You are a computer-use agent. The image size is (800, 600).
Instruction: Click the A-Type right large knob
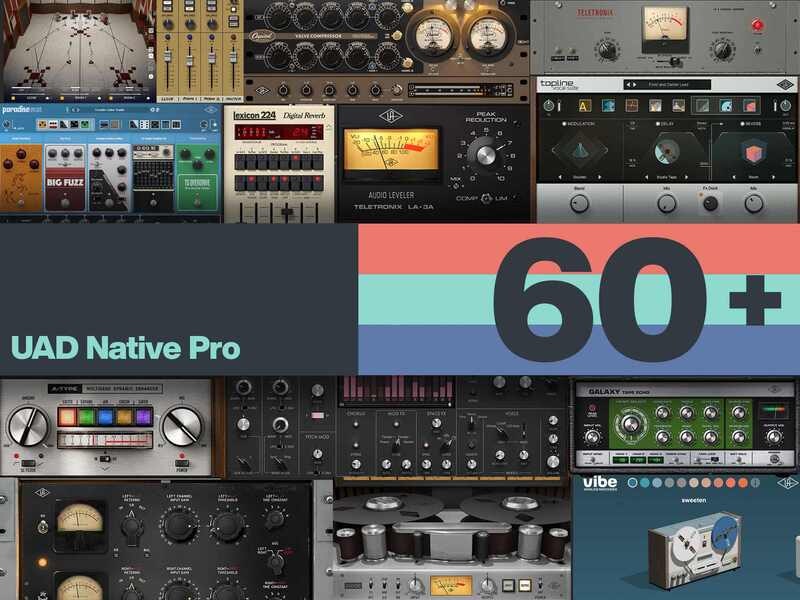182,426
